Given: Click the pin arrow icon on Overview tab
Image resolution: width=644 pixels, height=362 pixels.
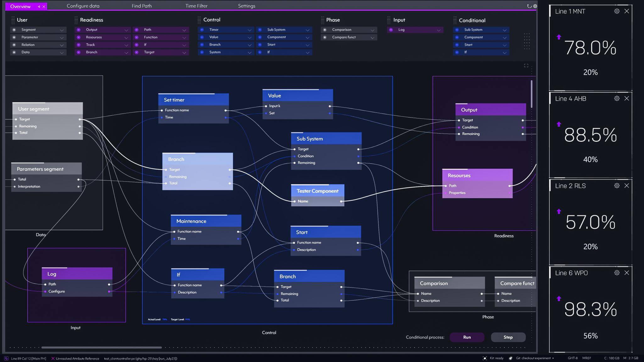Looking at the screenshot, I should click(39, 6).
